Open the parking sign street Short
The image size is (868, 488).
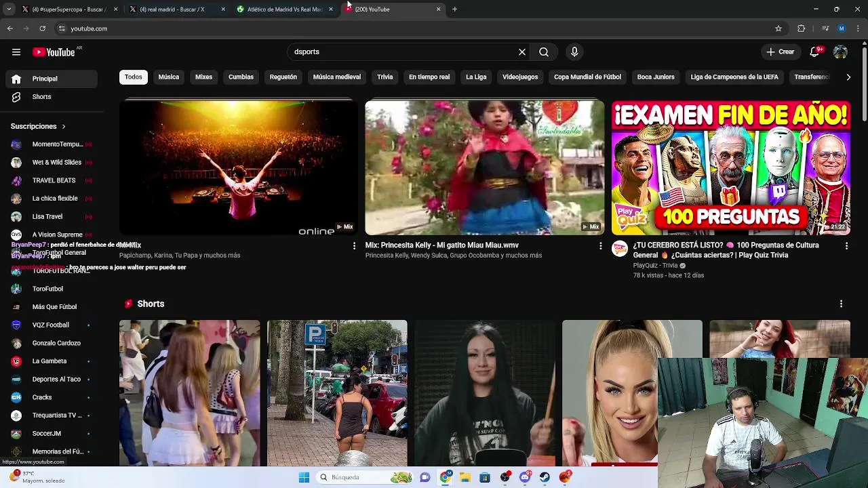point(337,393)
